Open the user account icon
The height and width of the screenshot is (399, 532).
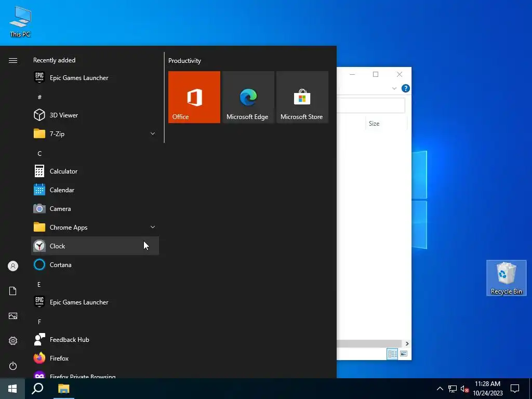(13, 266)
